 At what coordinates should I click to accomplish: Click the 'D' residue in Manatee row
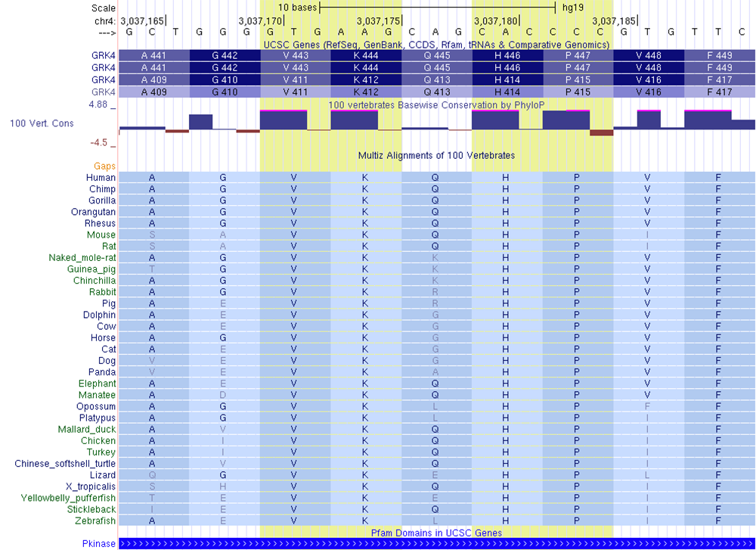[x=223, y=395]
